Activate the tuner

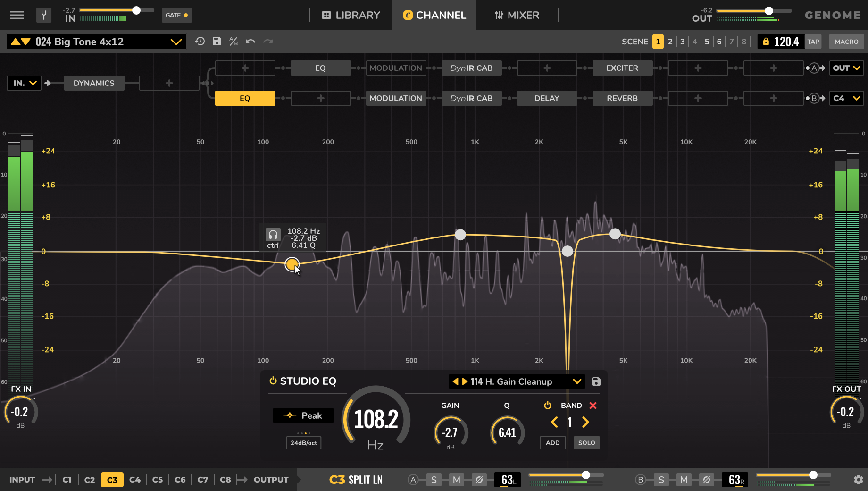(44, 15)
